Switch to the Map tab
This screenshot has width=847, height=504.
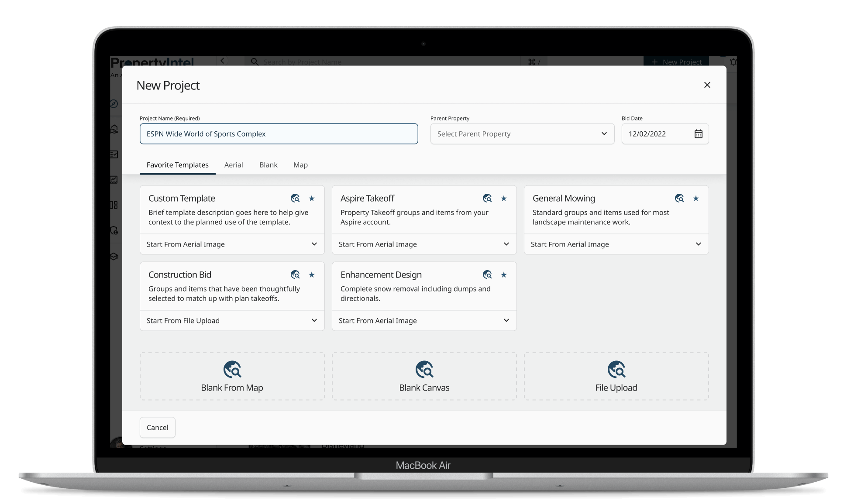(300, 165)
